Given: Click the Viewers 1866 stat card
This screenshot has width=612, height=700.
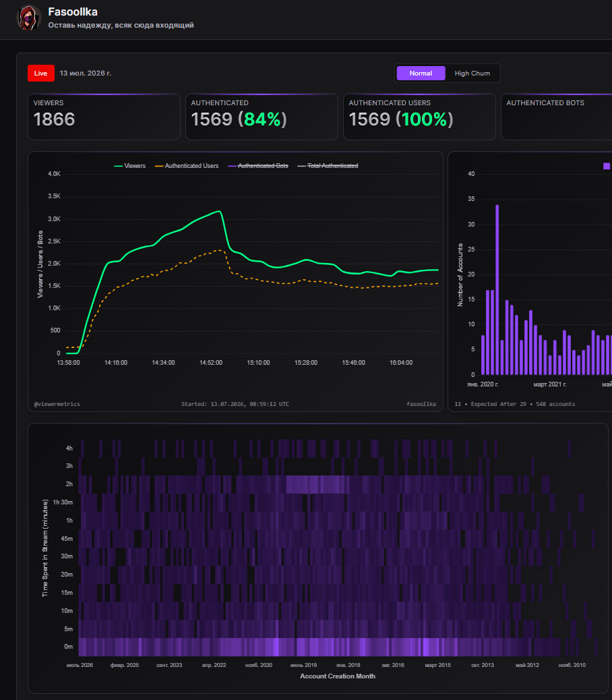Looking at the screenshot, I should coord(104,117).
